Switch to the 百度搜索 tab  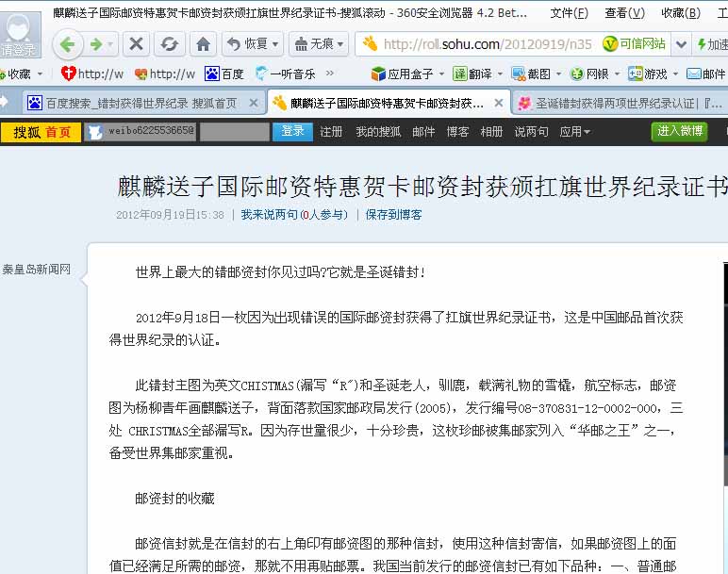[140, 103]
